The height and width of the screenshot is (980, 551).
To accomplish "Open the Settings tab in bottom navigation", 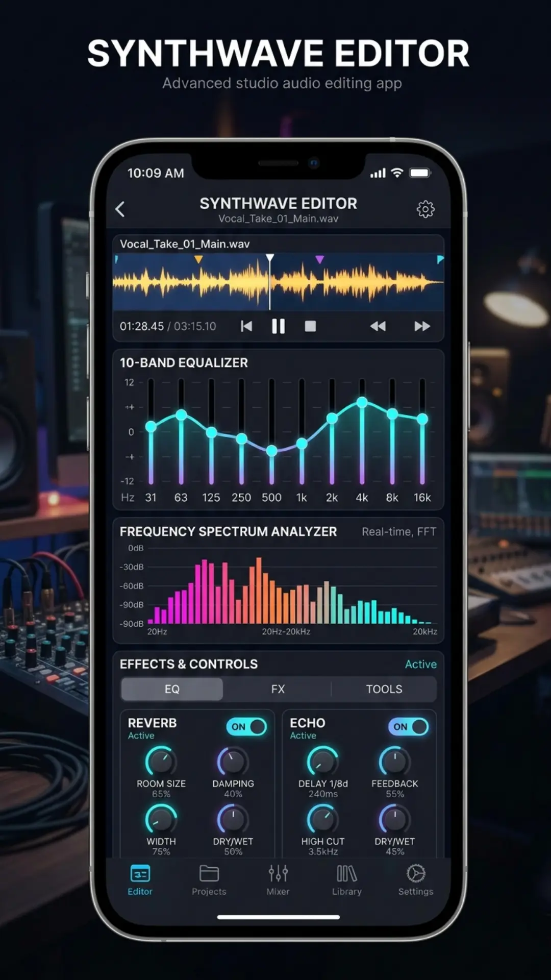I will pos(416,880).
